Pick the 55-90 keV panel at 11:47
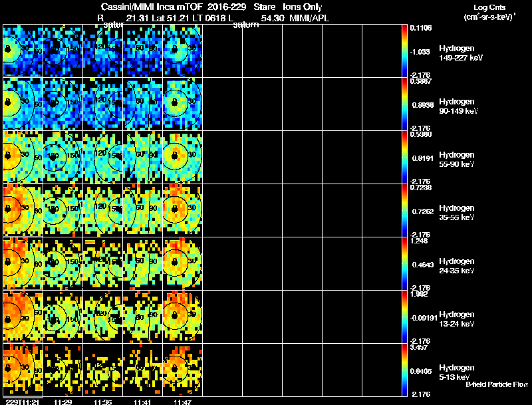The image size is (532, 405). [x=182, y=157]
